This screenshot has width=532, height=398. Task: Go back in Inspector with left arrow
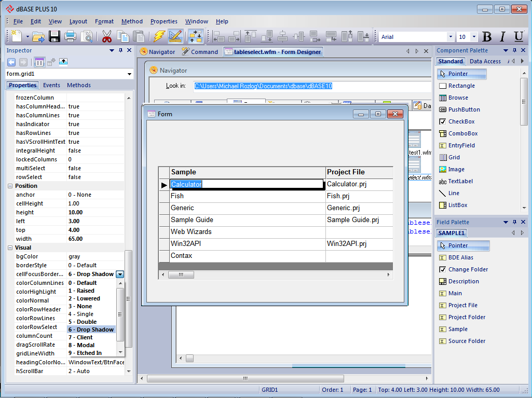point(11,62)
